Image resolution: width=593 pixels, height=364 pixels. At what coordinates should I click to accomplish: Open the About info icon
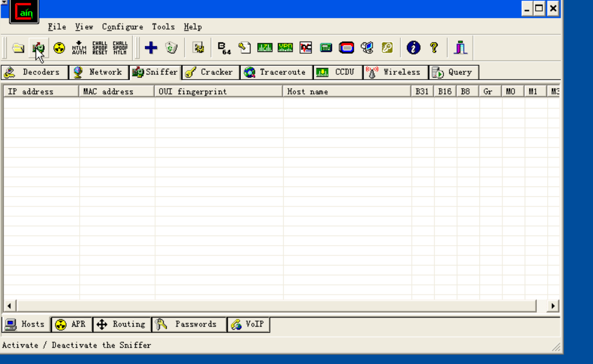point(414,48)
